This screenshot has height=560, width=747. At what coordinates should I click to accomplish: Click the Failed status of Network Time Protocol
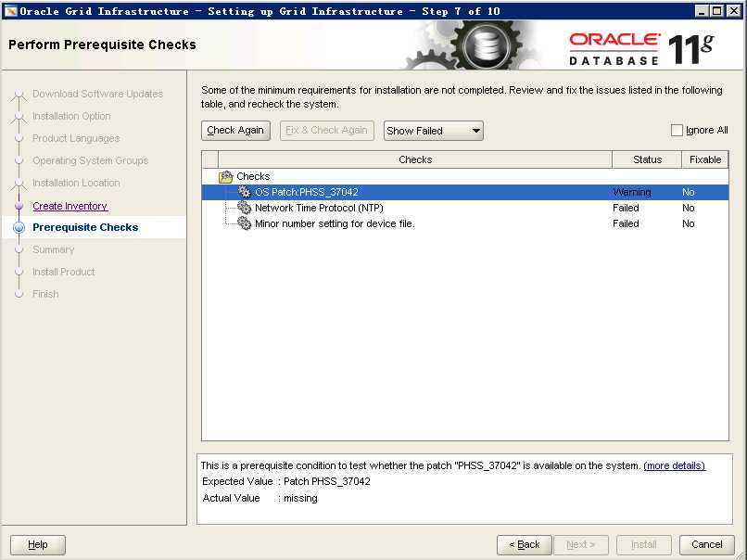626,208
